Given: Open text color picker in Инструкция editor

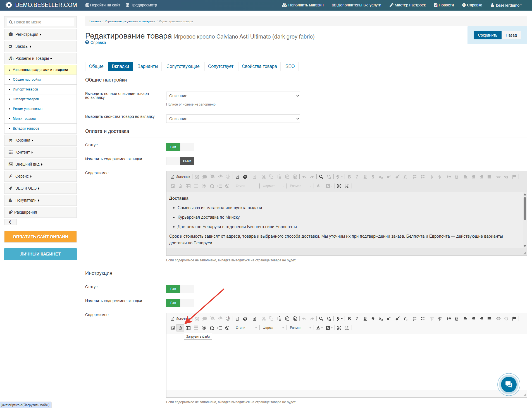Looking at the screenshot, I should coord(319,328).
